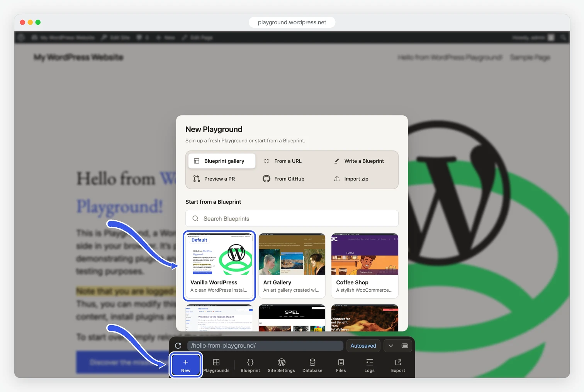584x392 pixels.
Task: Switch to the From a URL tab
Action: coord(288,161)
